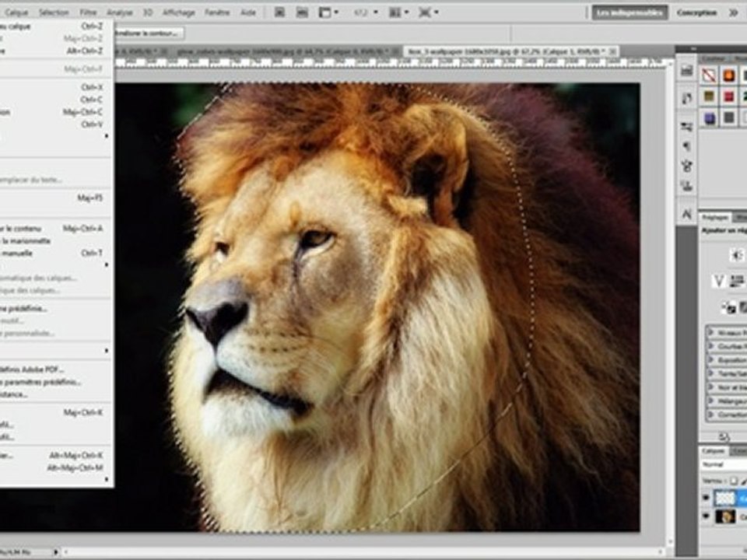747x560 pixels.
Task: Add a Vibrance adjustment using the V icon
Action: click(719, 281)
